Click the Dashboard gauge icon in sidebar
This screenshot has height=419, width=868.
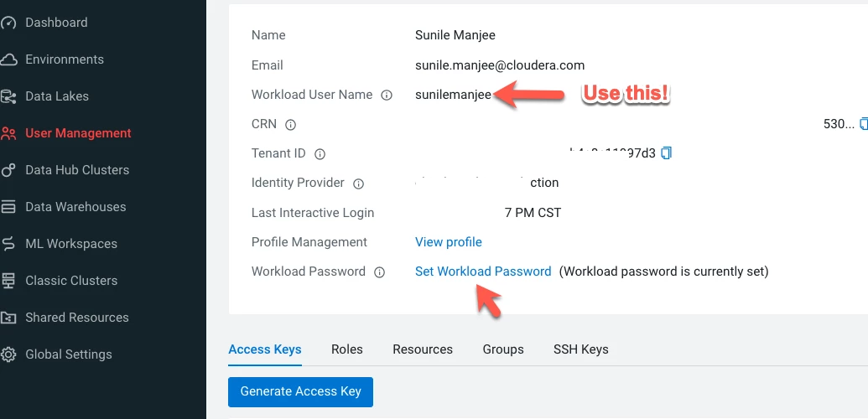click(x=8, y=23)
